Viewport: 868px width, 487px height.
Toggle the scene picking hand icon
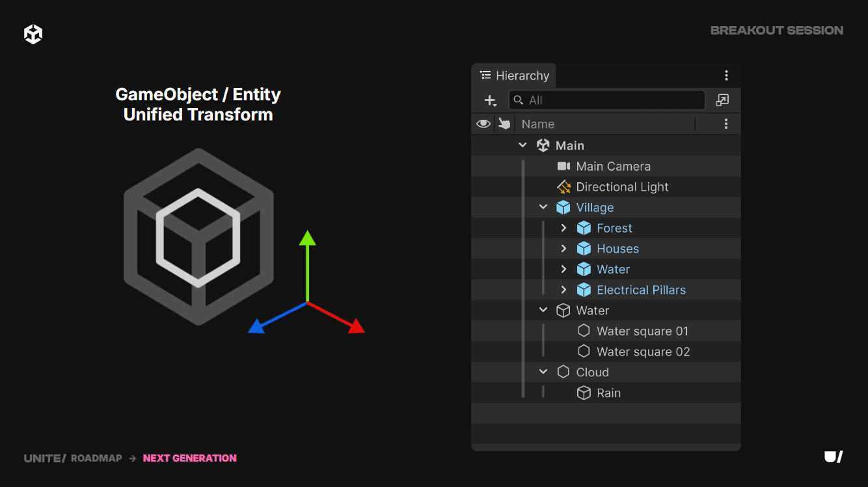pos(504,124)
